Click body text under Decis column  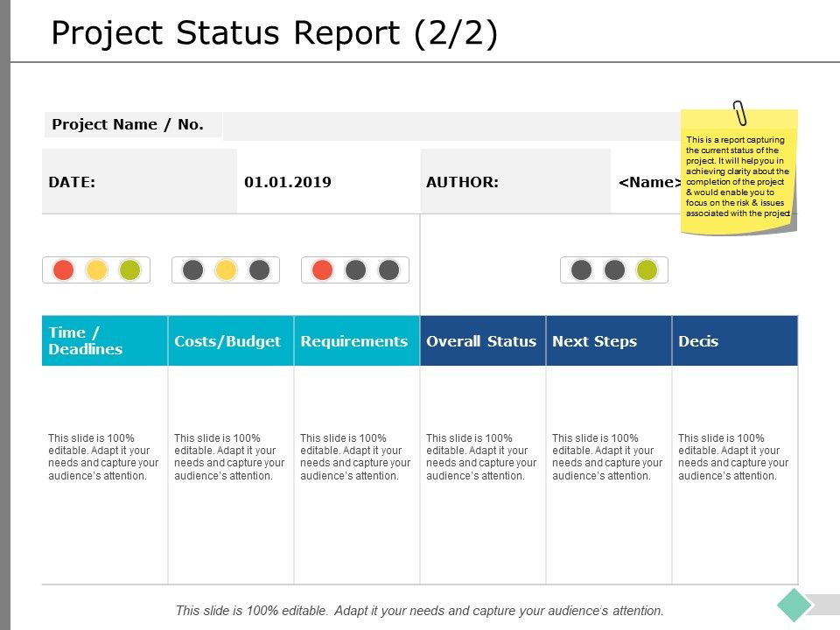click(x=733, y=457)
